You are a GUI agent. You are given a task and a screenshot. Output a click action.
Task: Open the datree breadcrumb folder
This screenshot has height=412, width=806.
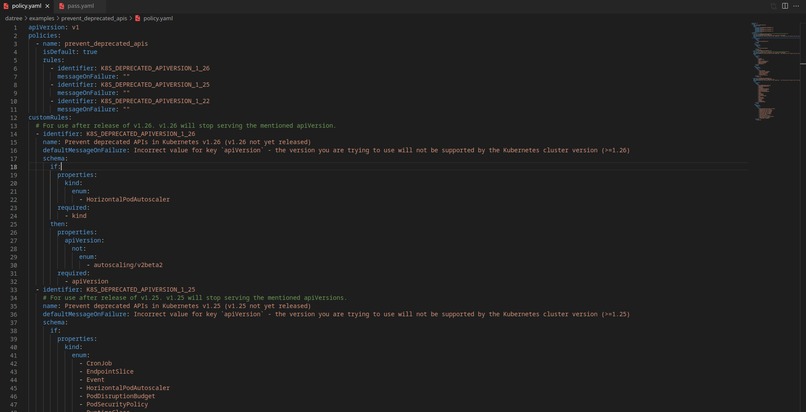pos(13,18)
